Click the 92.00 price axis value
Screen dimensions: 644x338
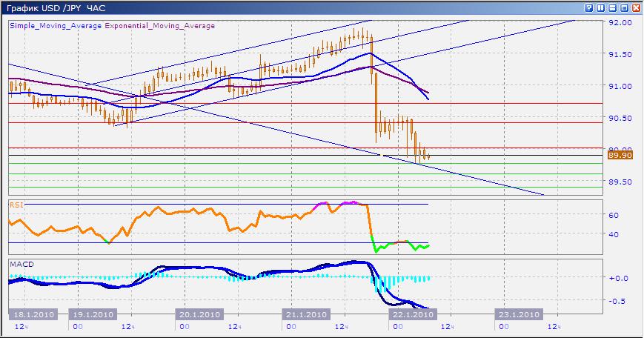click(x=620, y=22)
